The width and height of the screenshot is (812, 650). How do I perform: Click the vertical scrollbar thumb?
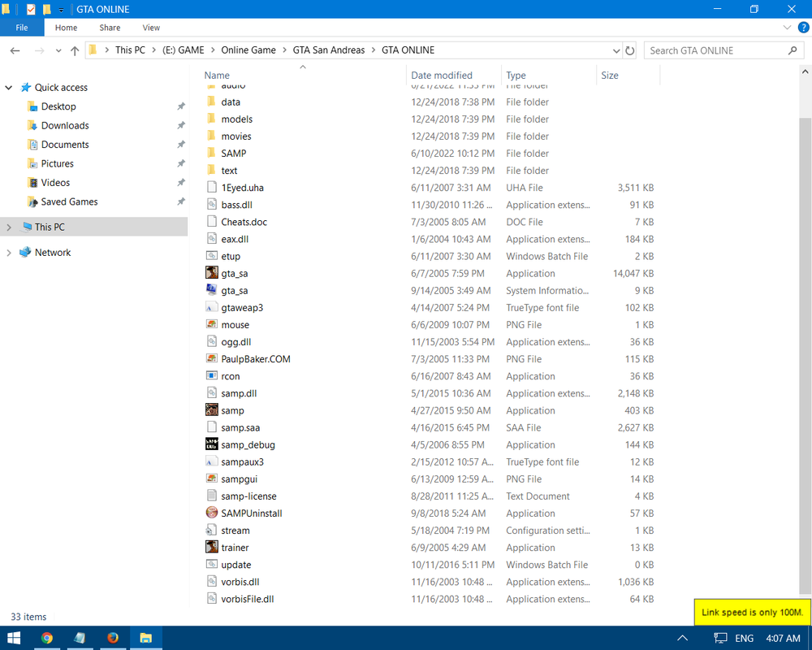(x=805, y=355)
